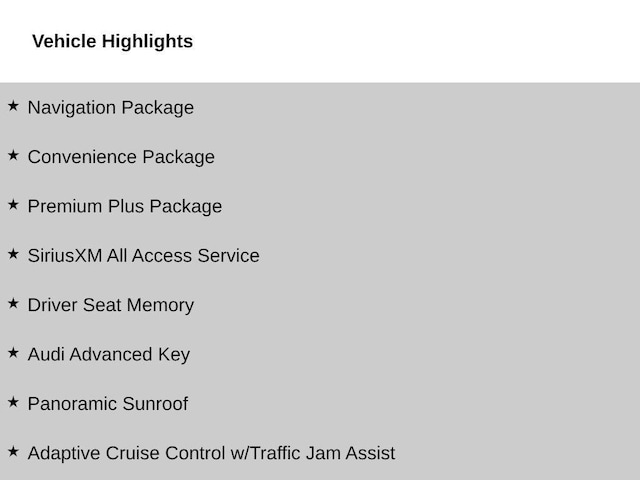This screenshot has height=480, width=640.
Task: Click SiriusXM All Access Service text
Action: 144,256
